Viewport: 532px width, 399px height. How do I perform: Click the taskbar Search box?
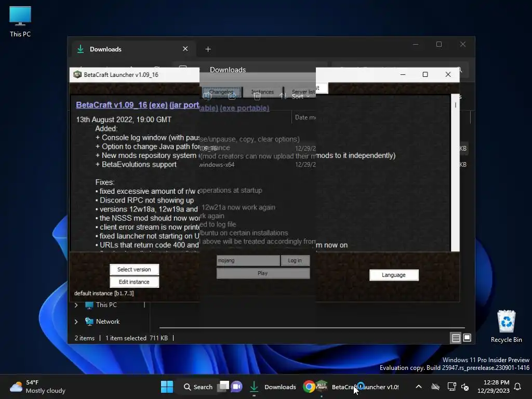point(198,387)
